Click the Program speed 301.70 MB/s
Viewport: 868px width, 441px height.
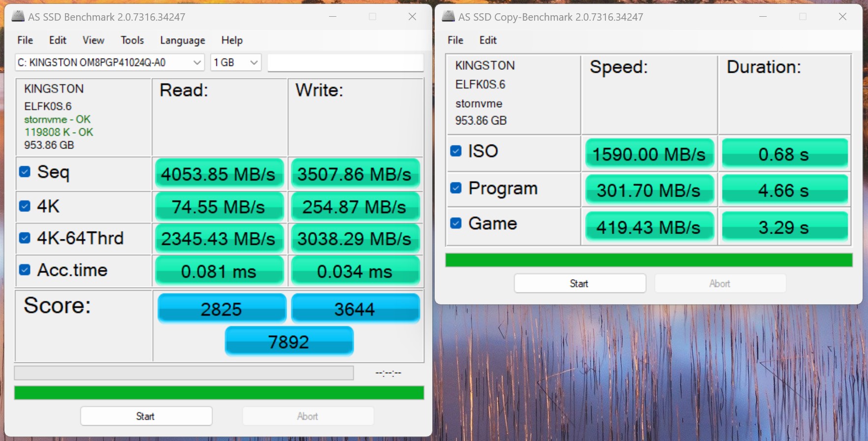point(649,190)
